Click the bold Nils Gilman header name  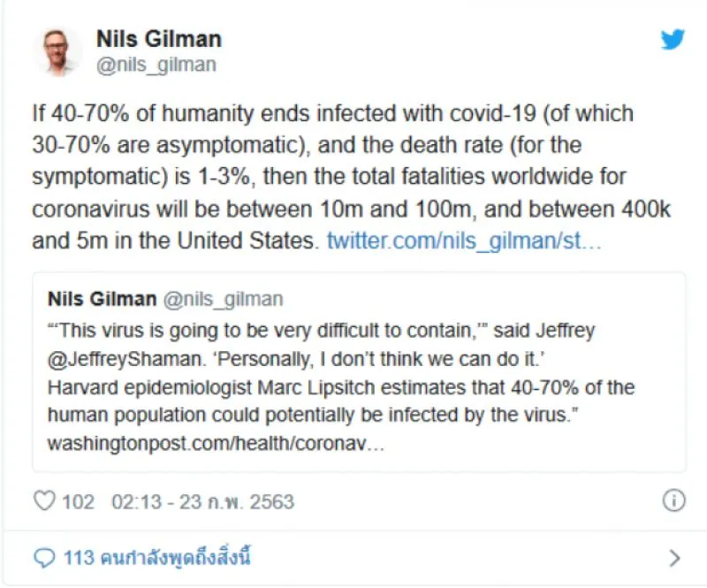tap(158, 39)
